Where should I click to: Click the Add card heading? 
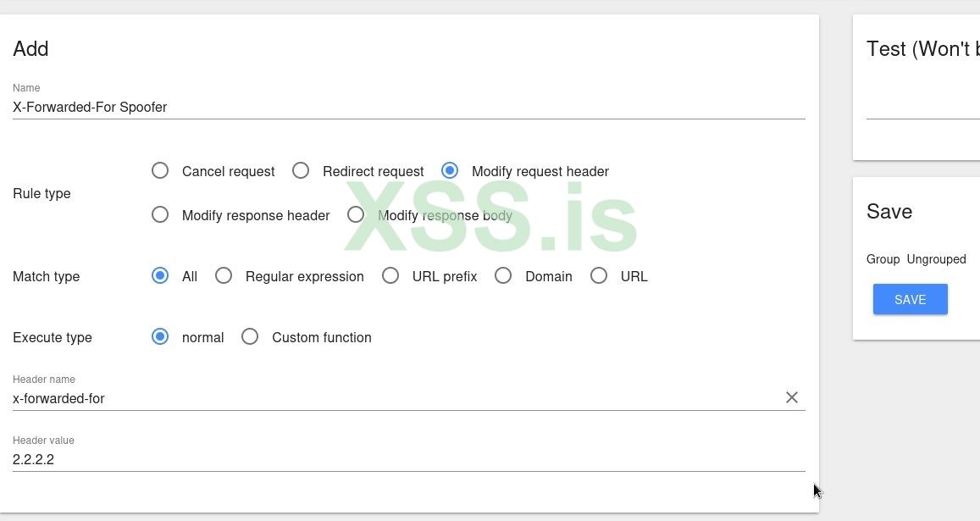tap(30, 49)
